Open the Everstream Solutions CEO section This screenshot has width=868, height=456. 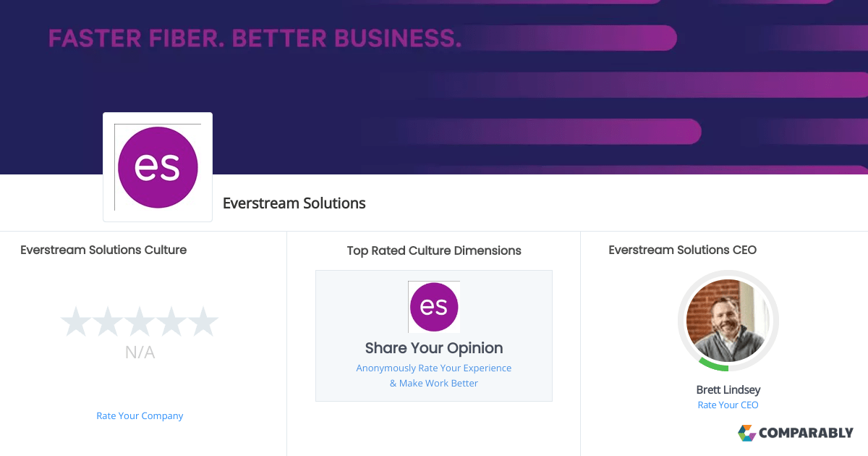682,250
